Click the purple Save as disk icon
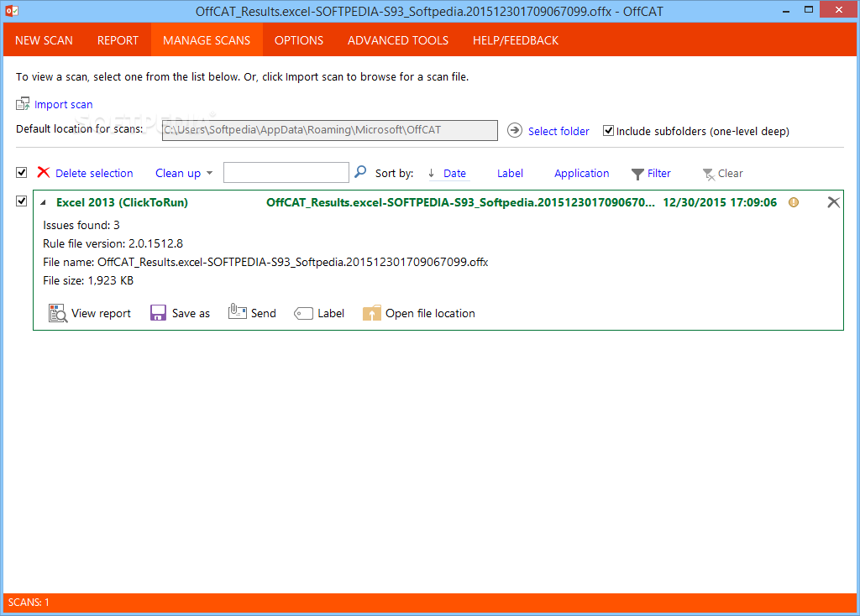This screenshot has height=616, width=860. tap(158, 313)
